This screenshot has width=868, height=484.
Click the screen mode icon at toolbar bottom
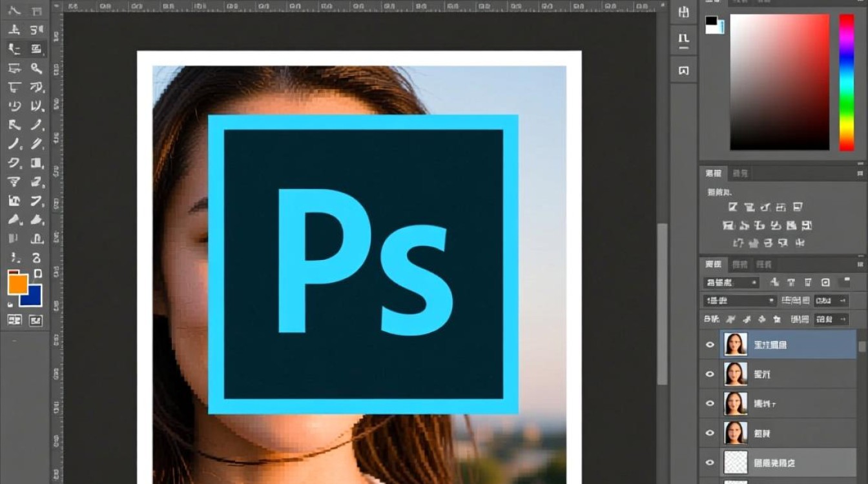(36, 319)
